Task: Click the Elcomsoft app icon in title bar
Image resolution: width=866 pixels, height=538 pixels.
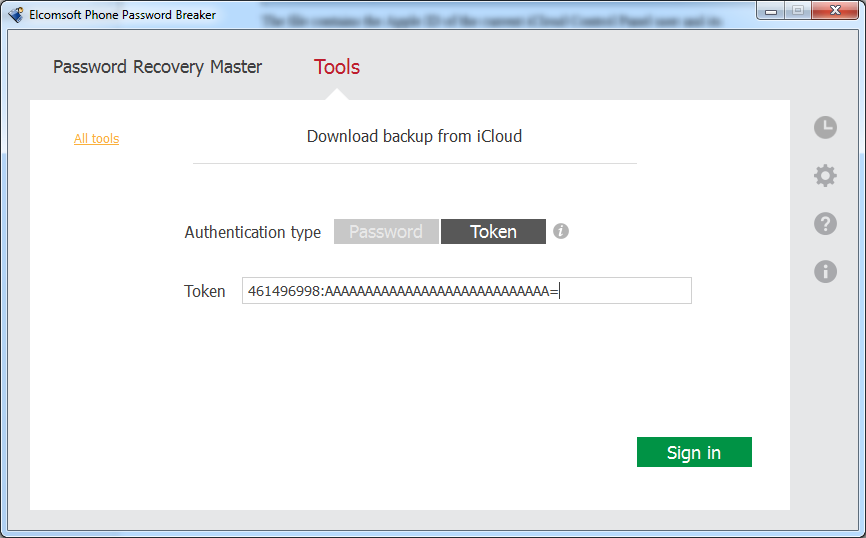Action: 15,14
